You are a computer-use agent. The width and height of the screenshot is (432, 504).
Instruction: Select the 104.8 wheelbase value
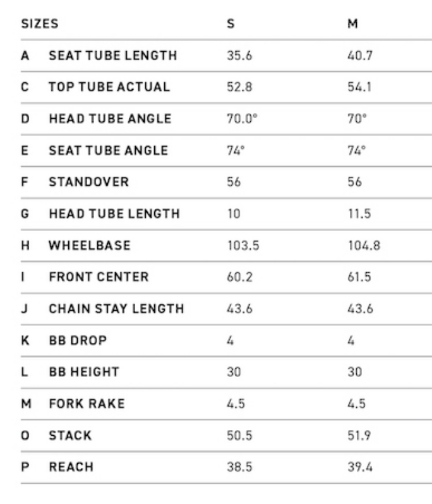(x=364, y=246)
